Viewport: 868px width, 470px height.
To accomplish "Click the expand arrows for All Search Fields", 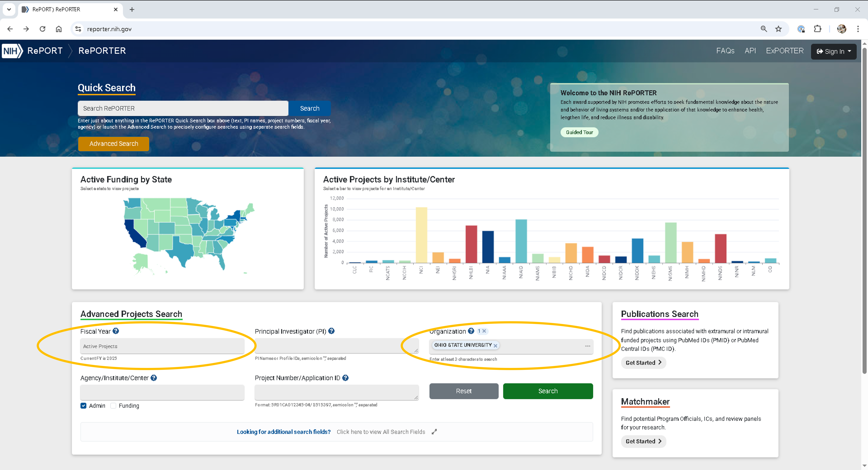I will pyautogui.click(x=434, y=432).
